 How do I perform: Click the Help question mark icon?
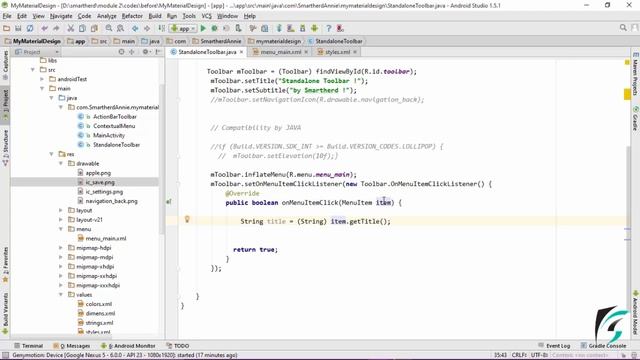tap(329, 28)
